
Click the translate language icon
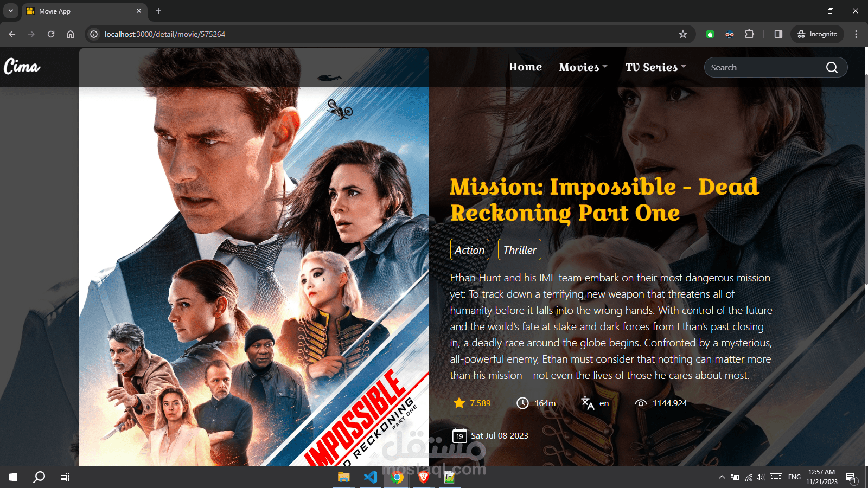[588, 403]
